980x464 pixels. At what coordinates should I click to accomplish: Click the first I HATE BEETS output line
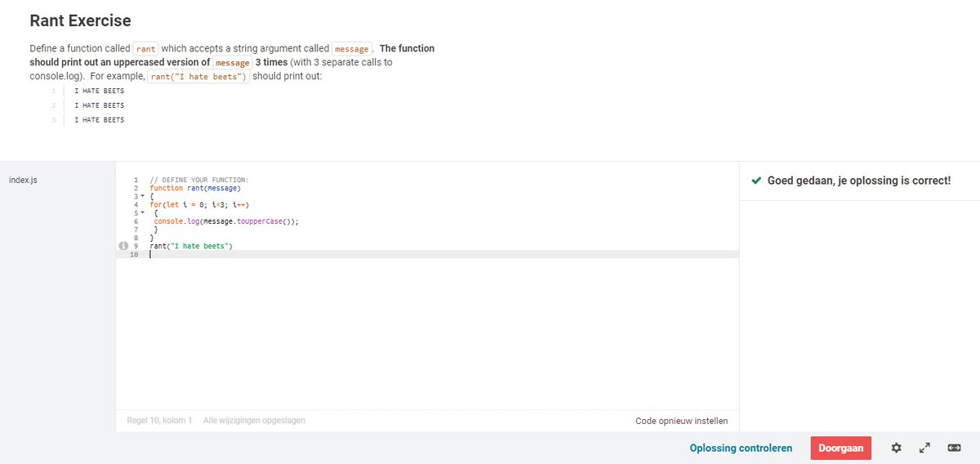[99, 91]
